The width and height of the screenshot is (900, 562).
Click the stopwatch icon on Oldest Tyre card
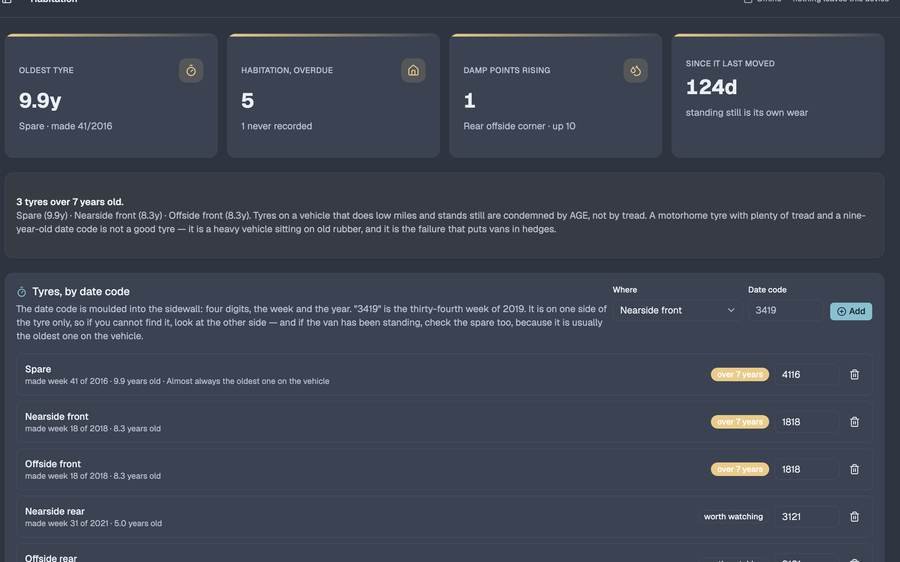[191, 71]
